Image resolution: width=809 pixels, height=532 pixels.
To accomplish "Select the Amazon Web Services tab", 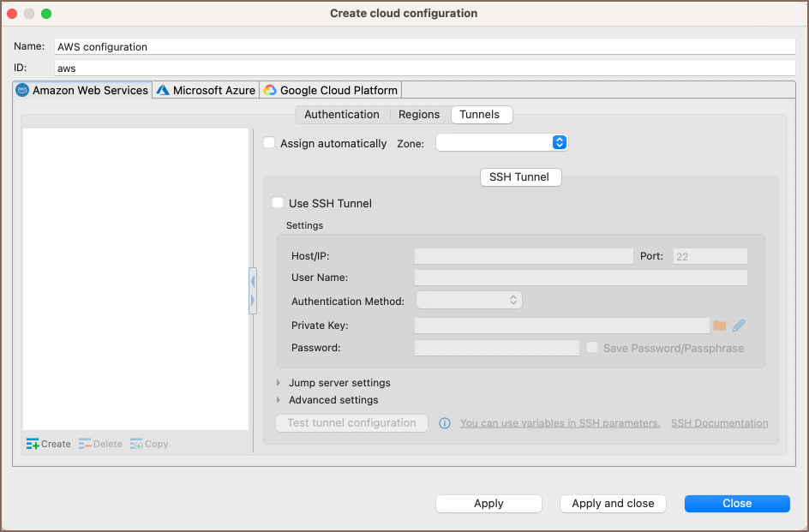I will point(82,90).
